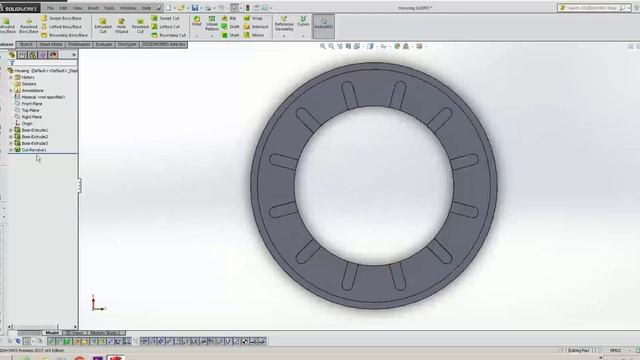
Task: Expand the manager panel tabs arrow
Action: (74, 55)
